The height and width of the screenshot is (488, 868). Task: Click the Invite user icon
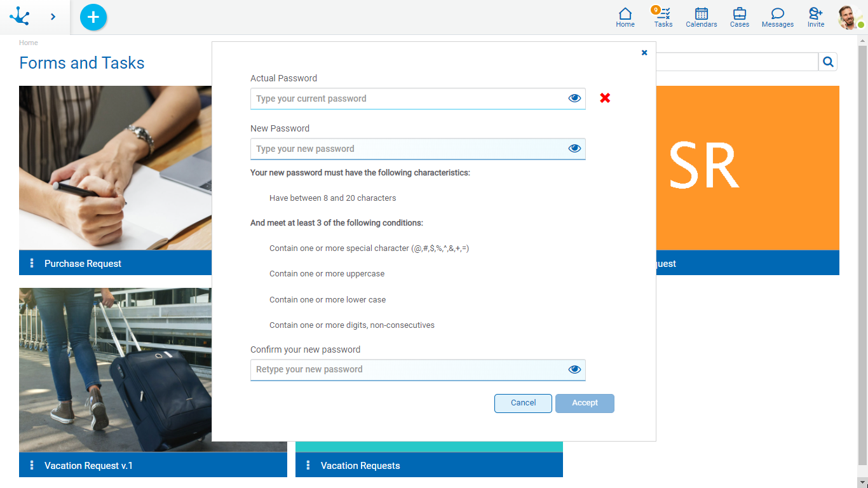pos(815,17)
